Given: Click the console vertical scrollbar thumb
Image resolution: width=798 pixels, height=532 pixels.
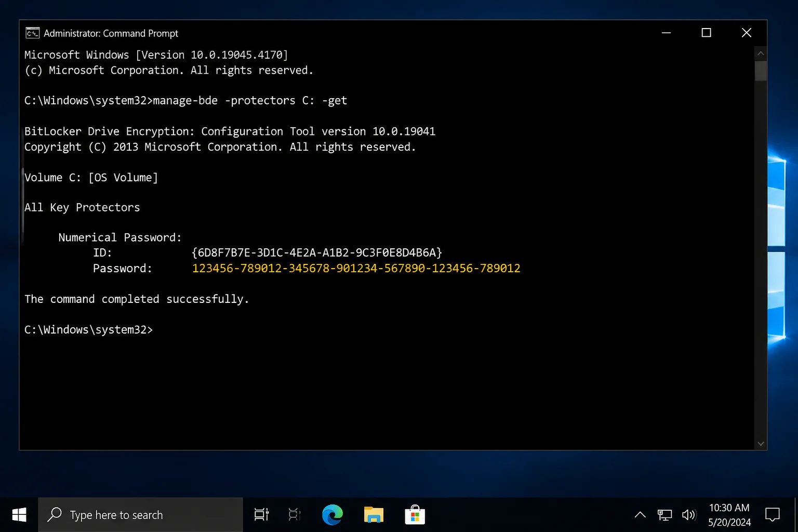Looking at the screenshot, I should click(x=761, y=71).
